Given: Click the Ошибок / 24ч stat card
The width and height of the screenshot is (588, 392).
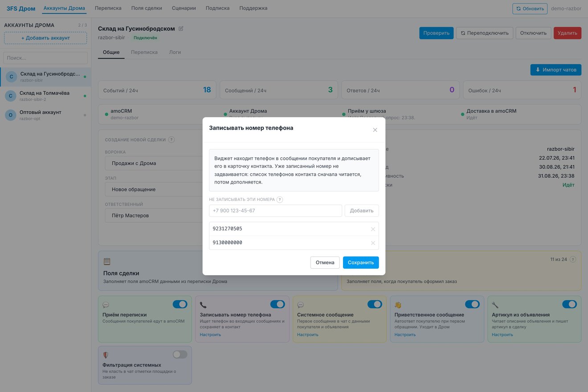Looking at the screenshot, I should pos(522,90).
